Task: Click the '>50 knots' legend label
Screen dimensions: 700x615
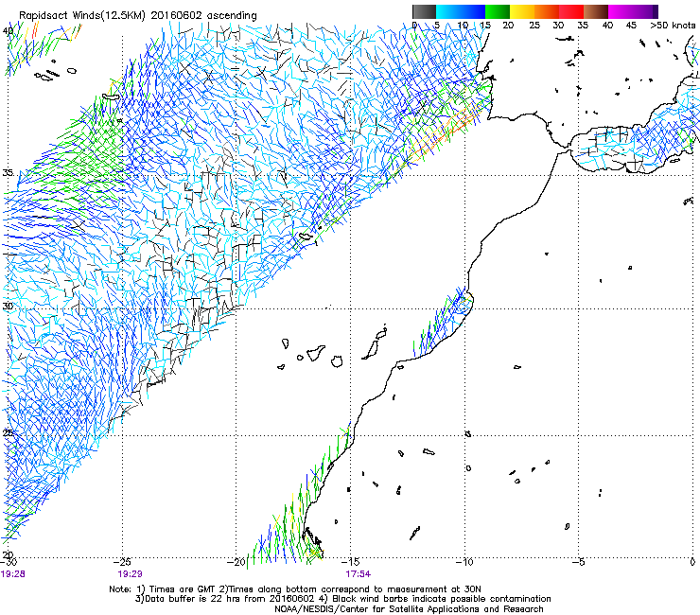Action: 673,25
